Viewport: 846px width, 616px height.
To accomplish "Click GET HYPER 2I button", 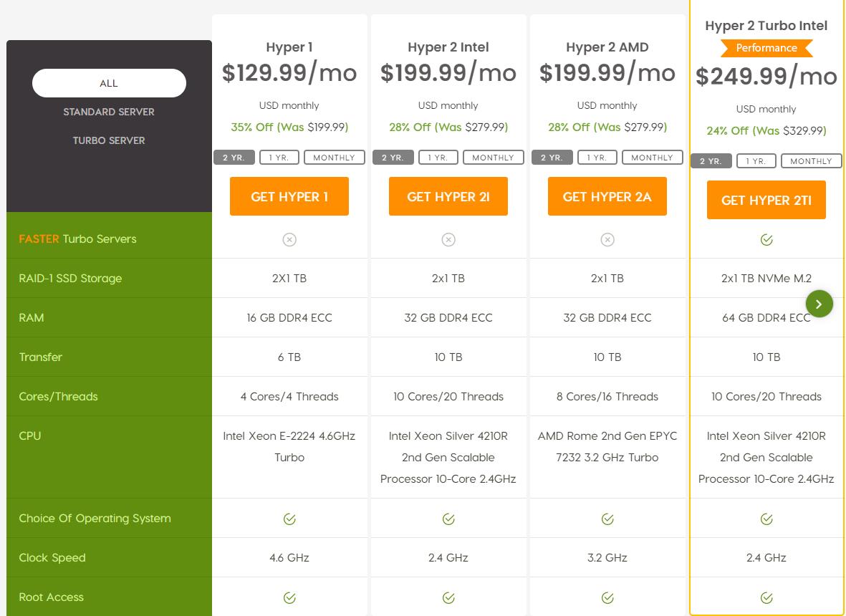I will tap(448, 196).
